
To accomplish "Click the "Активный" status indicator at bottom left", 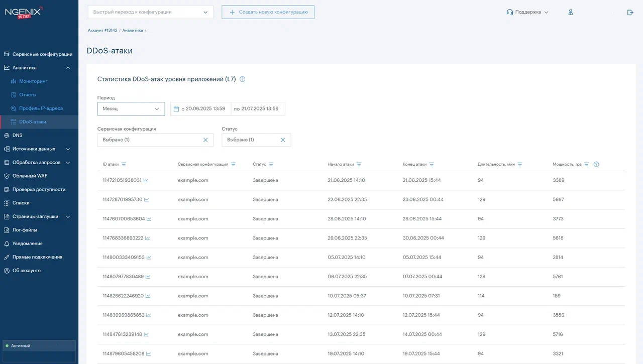I will tap(20, 345).
